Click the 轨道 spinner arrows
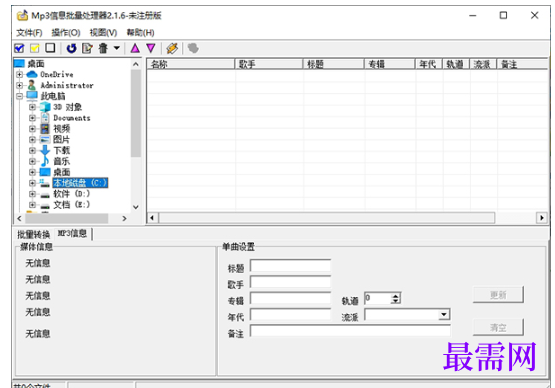 click(x=396, y=298)
